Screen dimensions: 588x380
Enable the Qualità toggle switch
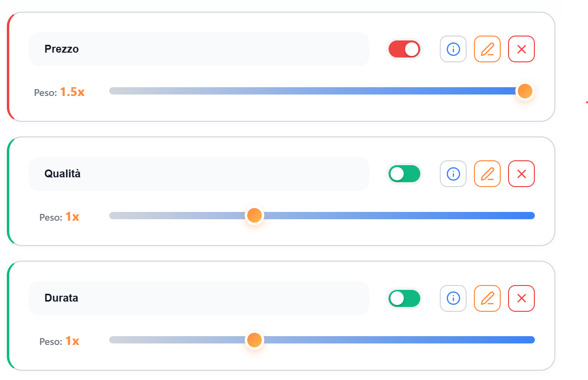pyautogui.click(x=404, y=173)
